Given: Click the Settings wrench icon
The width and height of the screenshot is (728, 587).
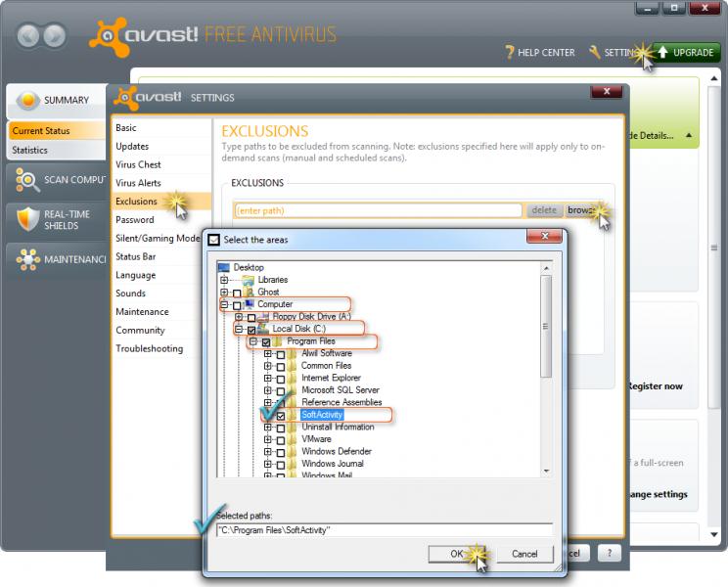Looking at the screenshot, I should pyautogui.click(x=594, y=53).
